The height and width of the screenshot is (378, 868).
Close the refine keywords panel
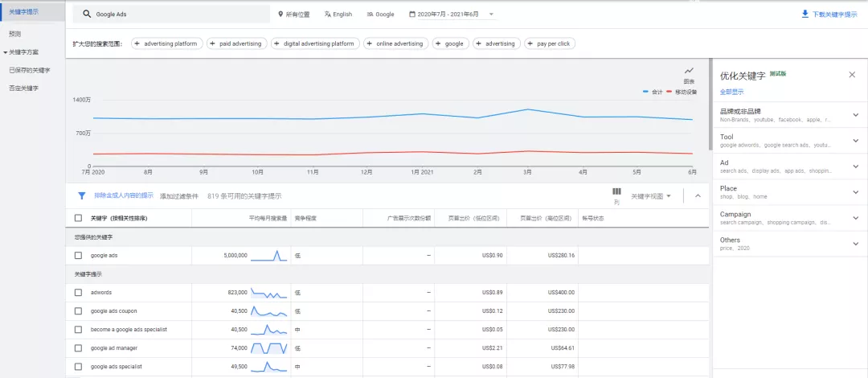click(852, 75)
